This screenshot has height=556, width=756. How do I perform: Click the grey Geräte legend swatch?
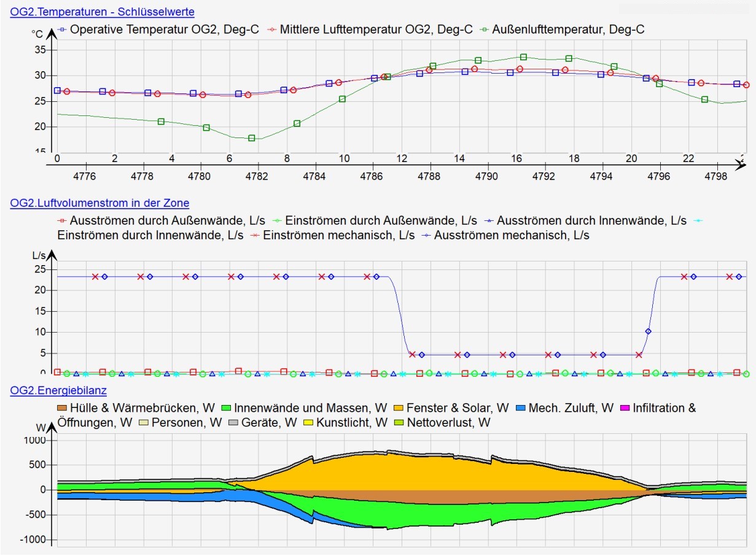pos(233,423)
